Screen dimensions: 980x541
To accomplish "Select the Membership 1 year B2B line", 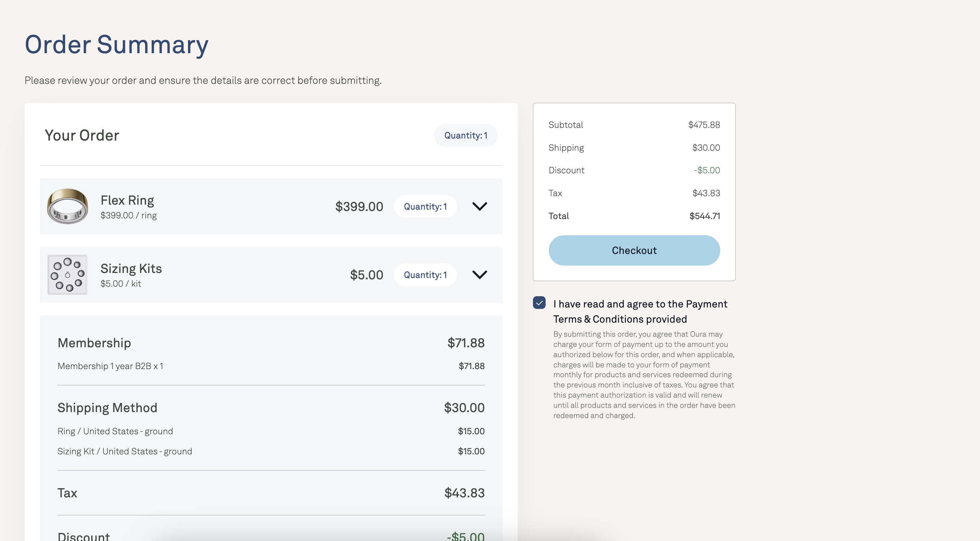I will point(271,366).
